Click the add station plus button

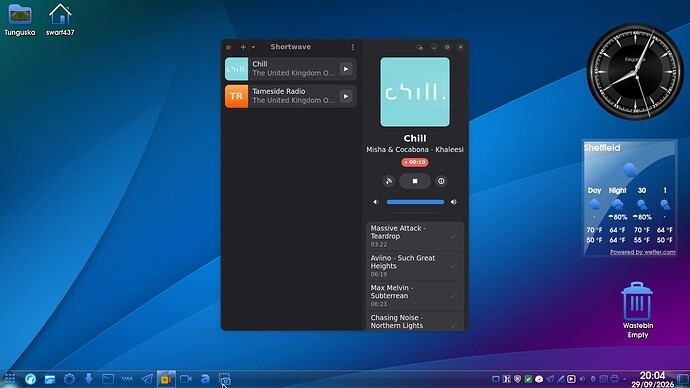point(243,47)
